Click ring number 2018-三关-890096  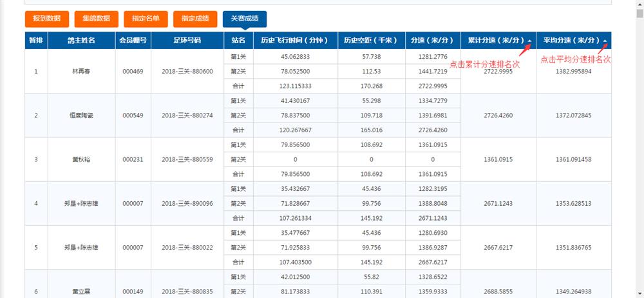pos(187,204)
